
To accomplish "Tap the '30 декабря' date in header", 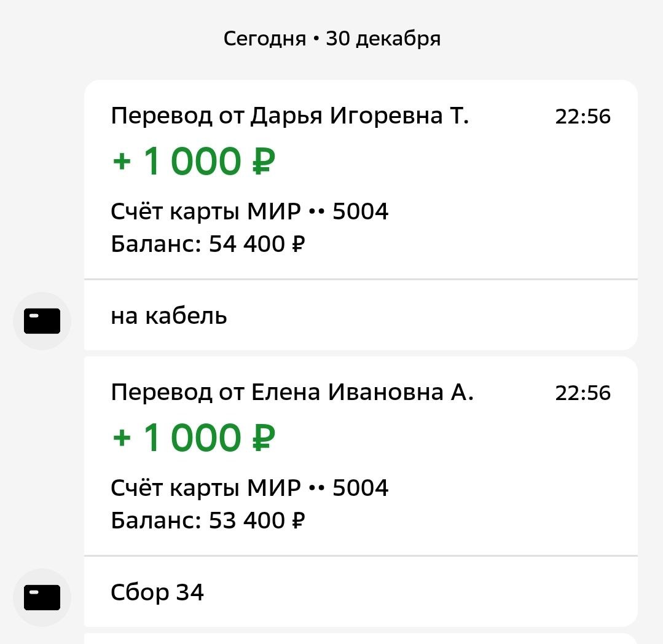I will tap(383, 39).
